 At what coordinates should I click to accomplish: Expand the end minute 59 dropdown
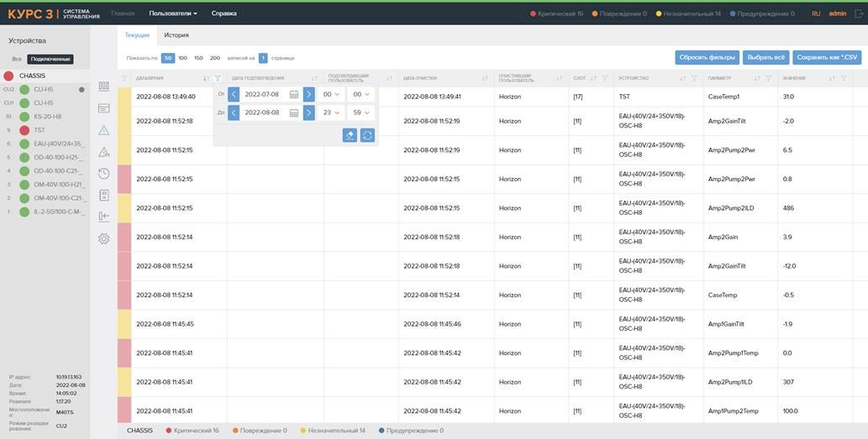tap(360, 112)
